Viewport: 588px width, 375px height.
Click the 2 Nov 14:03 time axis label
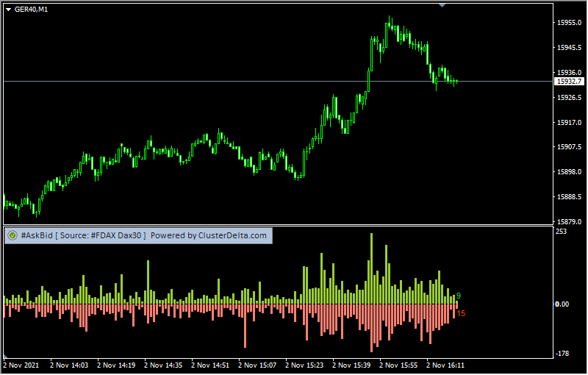pos(69,365)
